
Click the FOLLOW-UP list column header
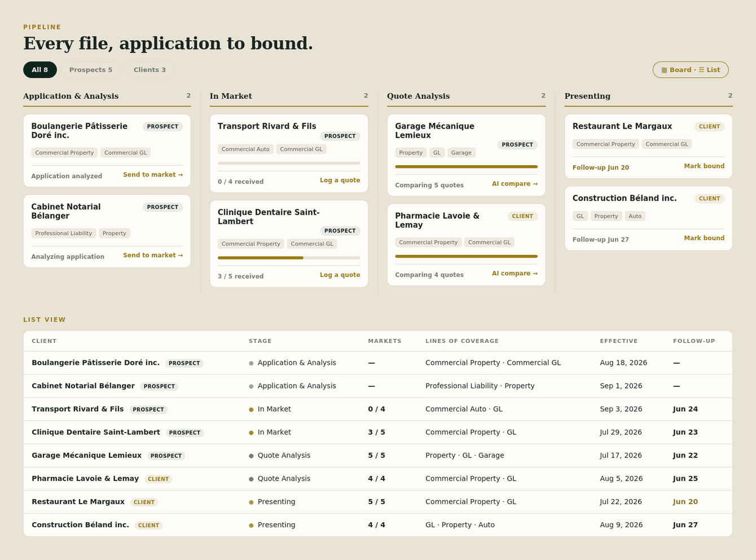pyautogui.click(x=694, y=341)
